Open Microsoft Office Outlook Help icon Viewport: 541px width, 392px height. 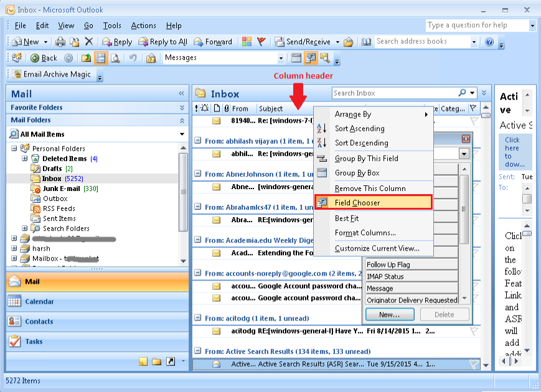(x=489, y=42)
